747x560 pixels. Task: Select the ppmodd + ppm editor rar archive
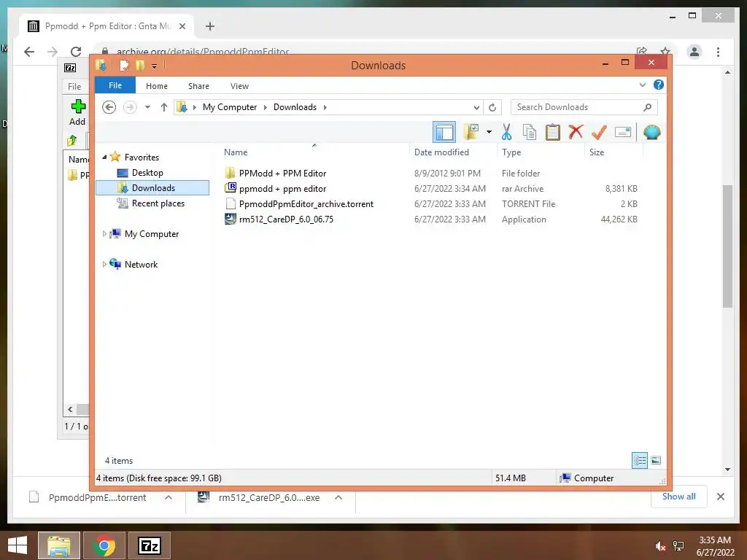(282, 189)
